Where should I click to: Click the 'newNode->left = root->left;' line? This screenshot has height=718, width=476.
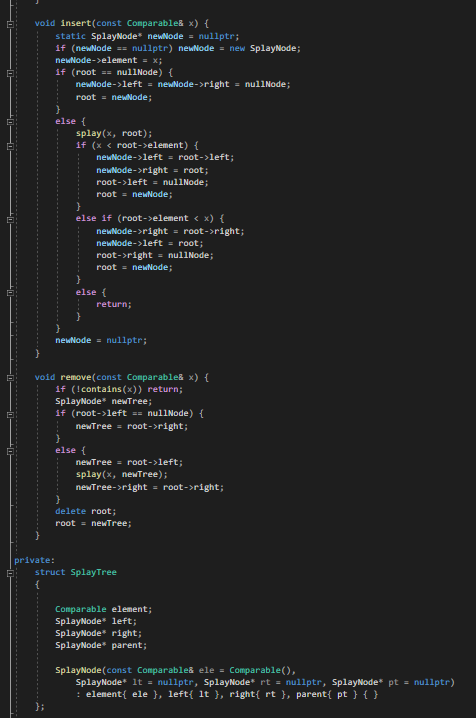[x=165, y=158]
